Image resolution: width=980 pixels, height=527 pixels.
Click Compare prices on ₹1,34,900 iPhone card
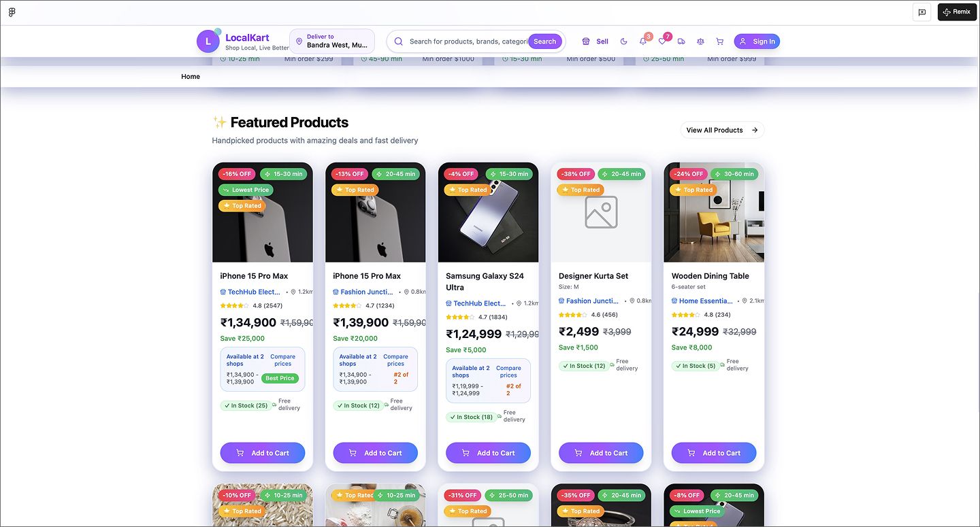tap(283, 360)
